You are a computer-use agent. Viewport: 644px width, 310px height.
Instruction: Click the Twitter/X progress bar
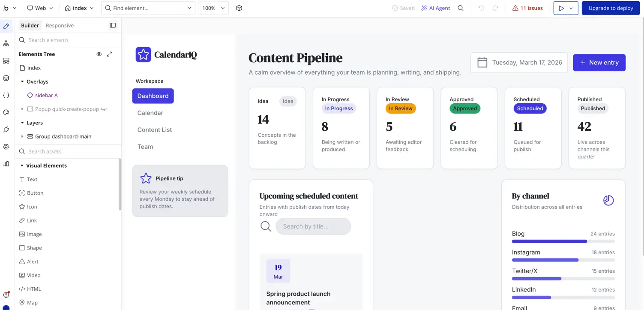[x=563, y=279]
